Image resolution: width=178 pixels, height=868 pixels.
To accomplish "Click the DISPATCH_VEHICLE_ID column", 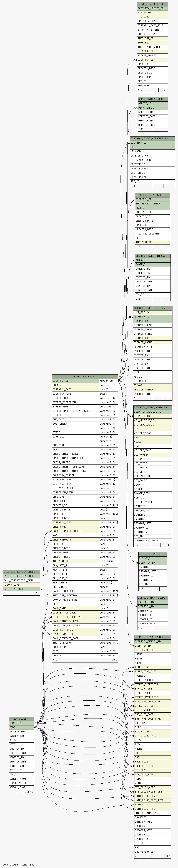I will coord(152,412).
